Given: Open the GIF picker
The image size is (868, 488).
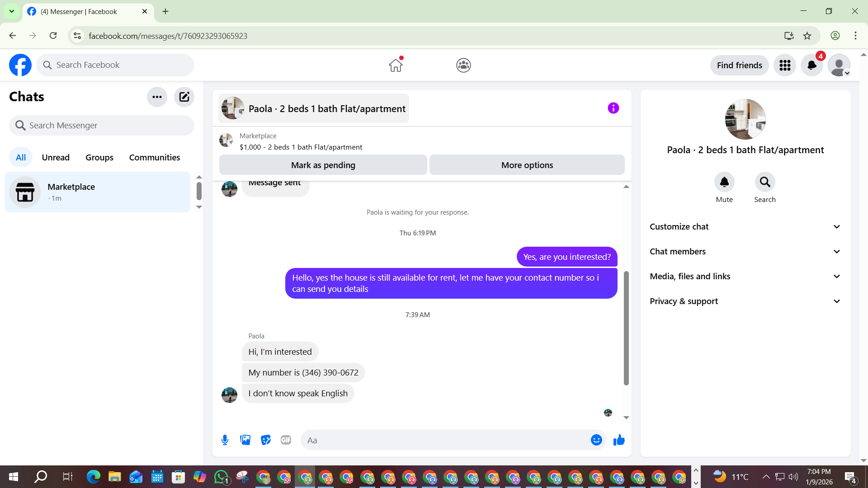Looking at the screenshot, I should click(286, 440).
